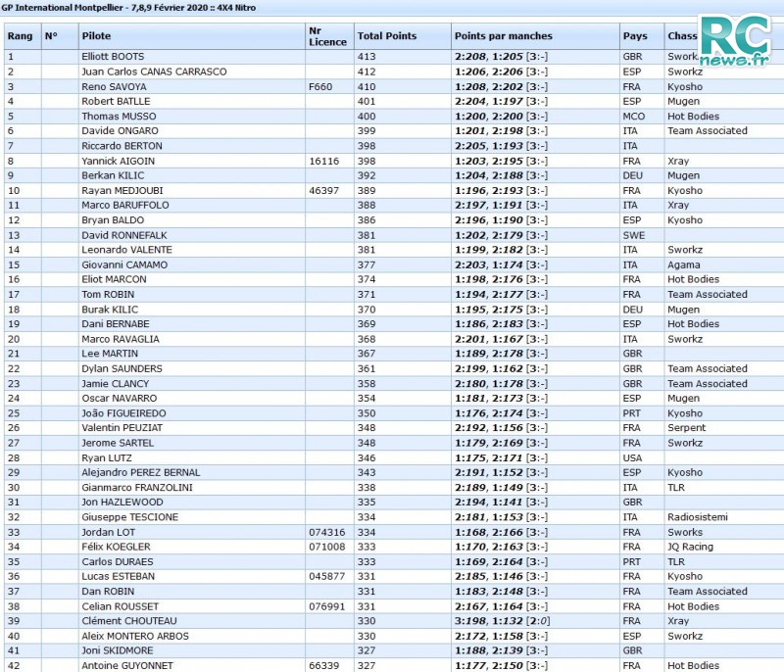Click licence number 16116
784x672 pixels.
coord(324,161)
